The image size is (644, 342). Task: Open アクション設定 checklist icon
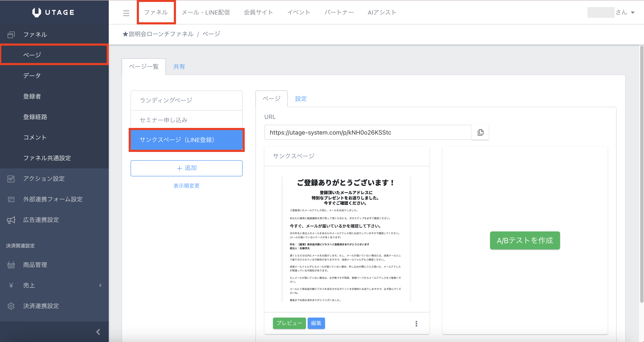click(11, 179)
